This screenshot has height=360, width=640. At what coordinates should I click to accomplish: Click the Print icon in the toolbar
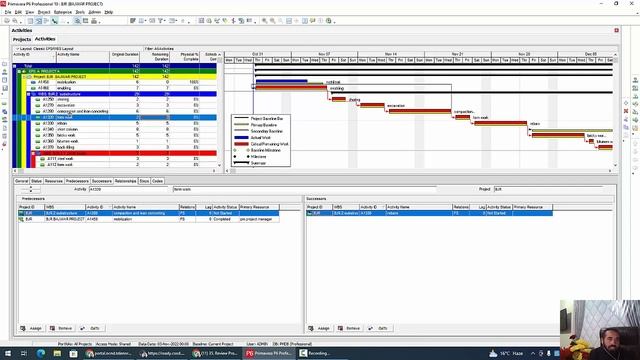point(7,21)
